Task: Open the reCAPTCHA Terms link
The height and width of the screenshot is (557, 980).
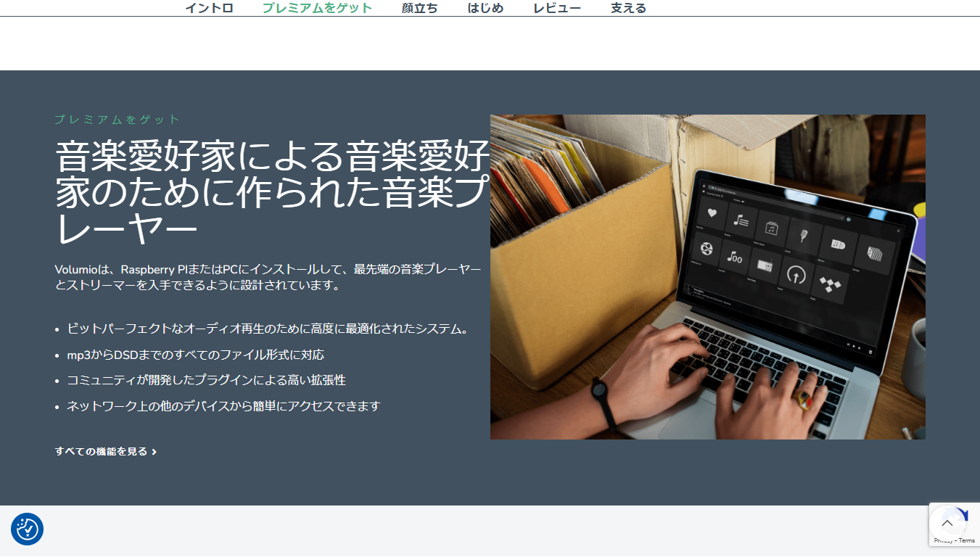Action: pyautogui.click(x=967, y=540)
